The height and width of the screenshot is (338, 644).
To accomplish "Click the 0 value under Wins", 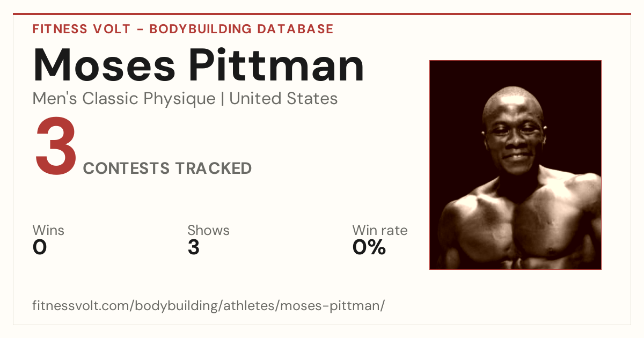I will tap(40, 247).
